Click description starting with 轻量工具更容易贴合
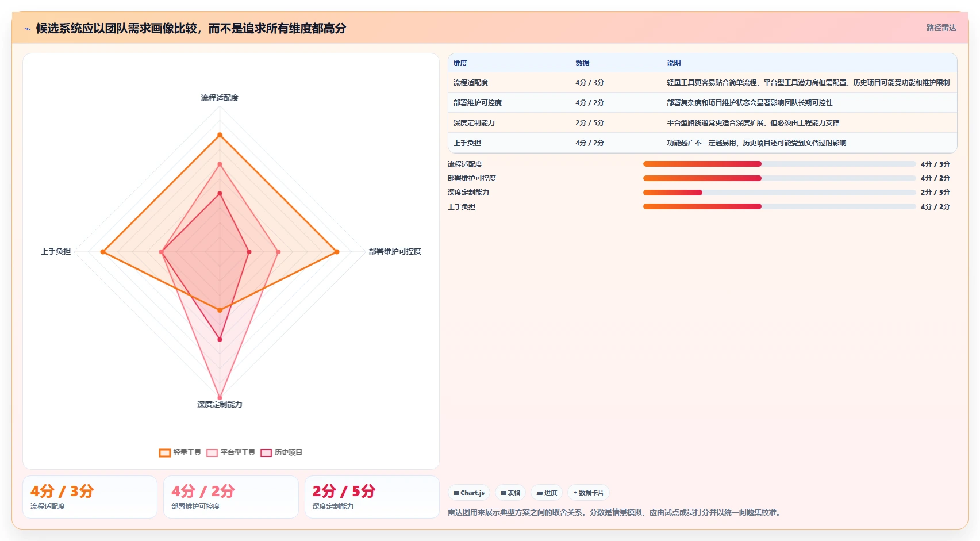The height and width of the screenshot is (541, 980). (x=808, y=83)
